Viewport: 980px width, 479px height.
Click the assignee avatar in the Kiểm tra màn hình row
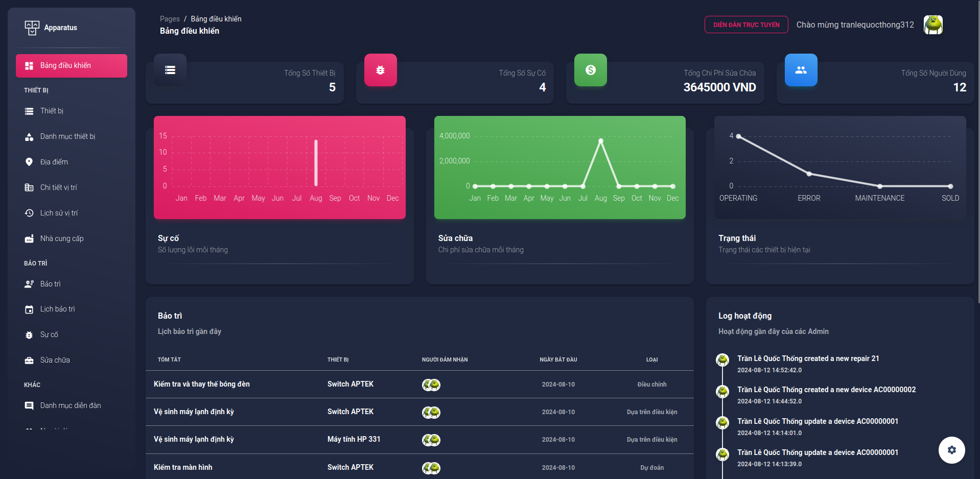click(x=431, y=467)
